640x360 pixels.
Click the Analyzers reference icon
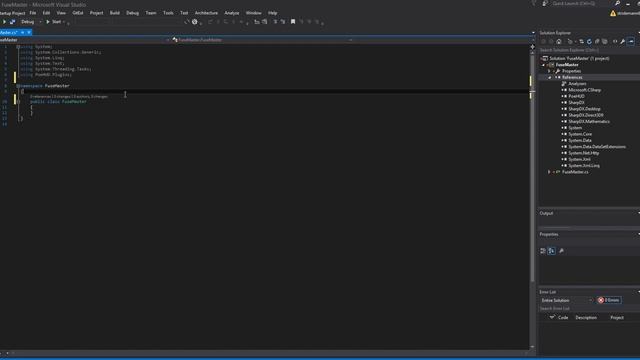click(564, 84)
